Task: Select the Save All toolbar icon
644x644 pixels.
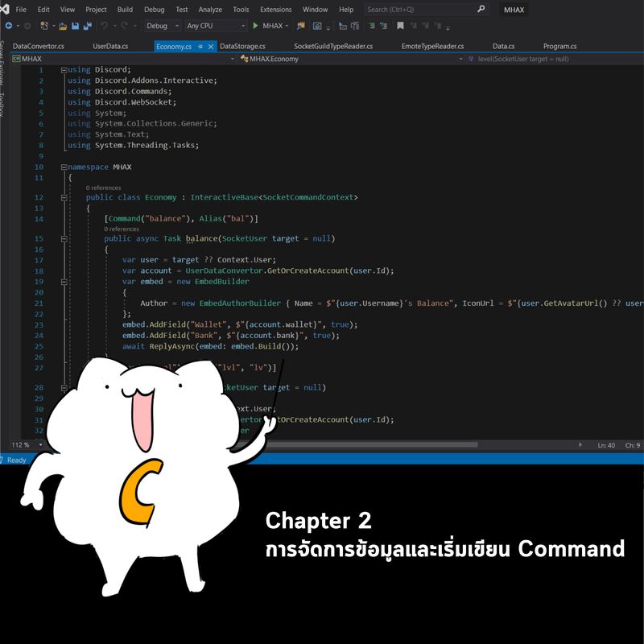Action: [x=85, y=26]
